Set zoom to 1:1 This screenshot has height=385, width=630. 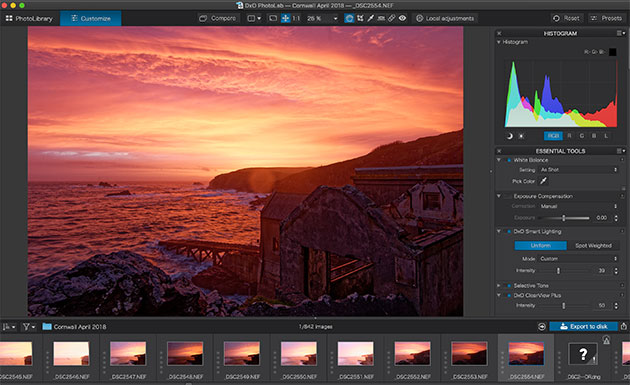(296, 18)
